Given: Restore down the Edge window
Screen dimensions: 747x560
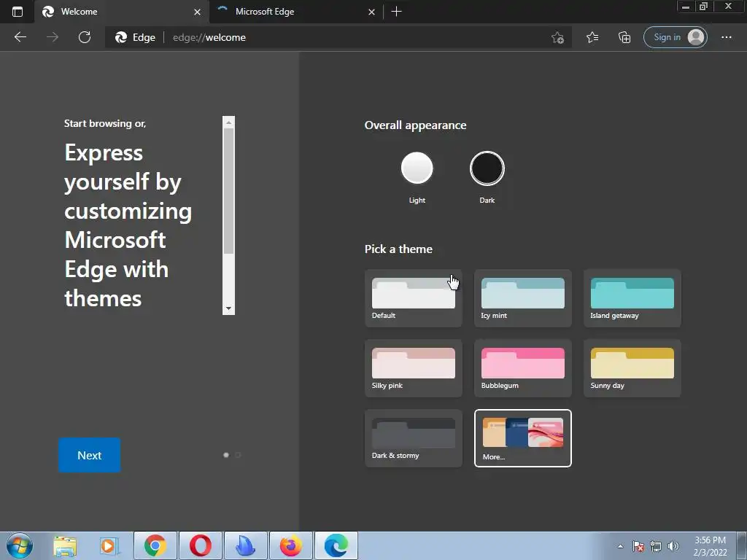Looking at the screenshot, I should pyautogui.click(x=703, y=7).
